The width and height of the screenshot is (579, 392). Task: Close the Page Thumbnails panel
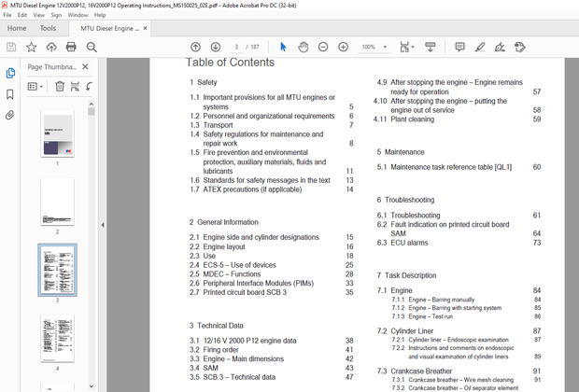[x=85, y=67]
